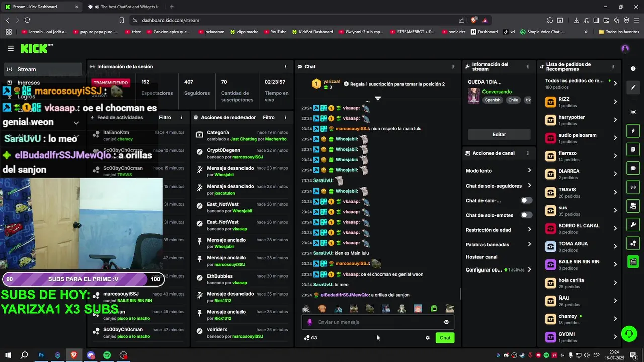Open Windows taskbar search
Screen dimensions: 644x362
point(24,355)
